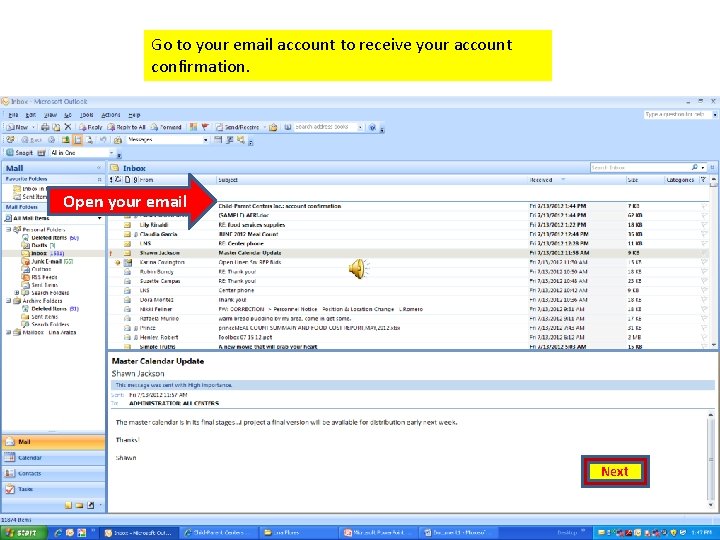This screenshot has height=540, width=720.
Task: Click the New mail message button
Action: (17, 127)
